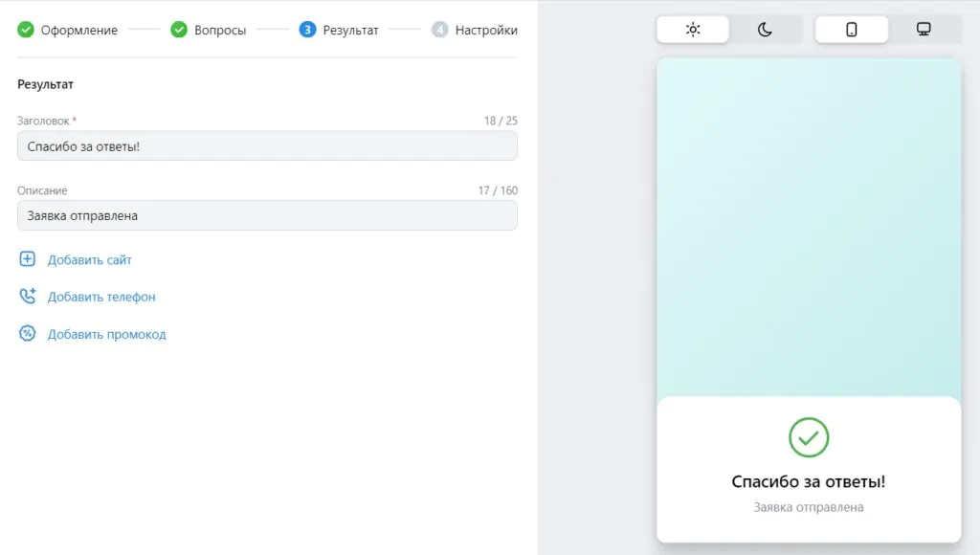Select mobile phone preview mode

tap(851, 30)
